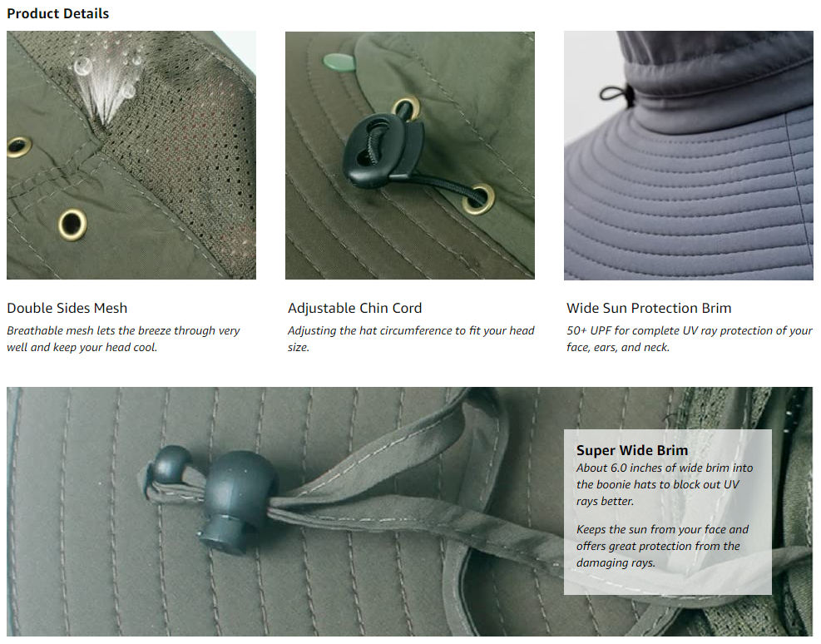Click the damaging rays paragraph in overlay

(x=662, y=546)
